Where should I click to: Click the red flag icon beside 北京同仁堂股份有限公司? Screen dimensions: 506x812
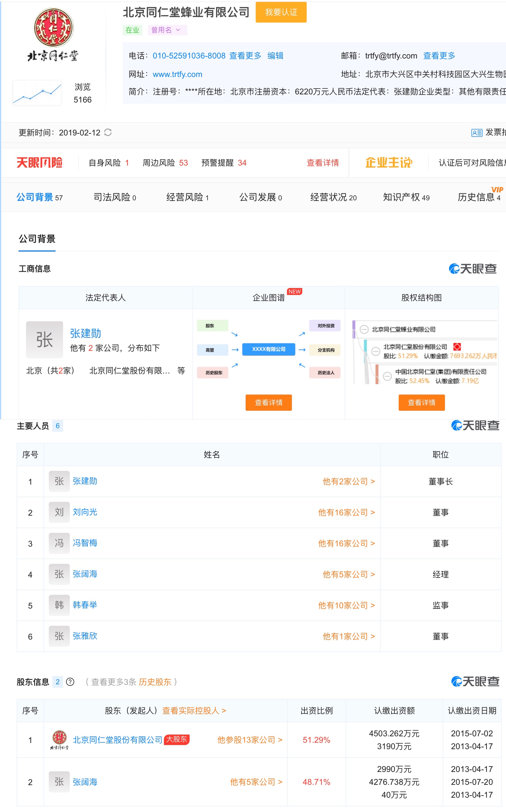[457, 347]
